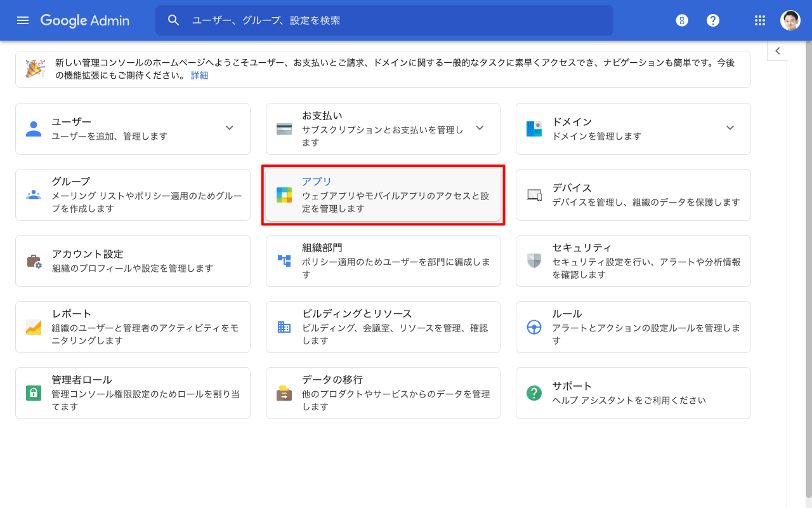Click the ドメインを管理します description
Viewport: 812px width, 508px height.
[x=597, y=136]
